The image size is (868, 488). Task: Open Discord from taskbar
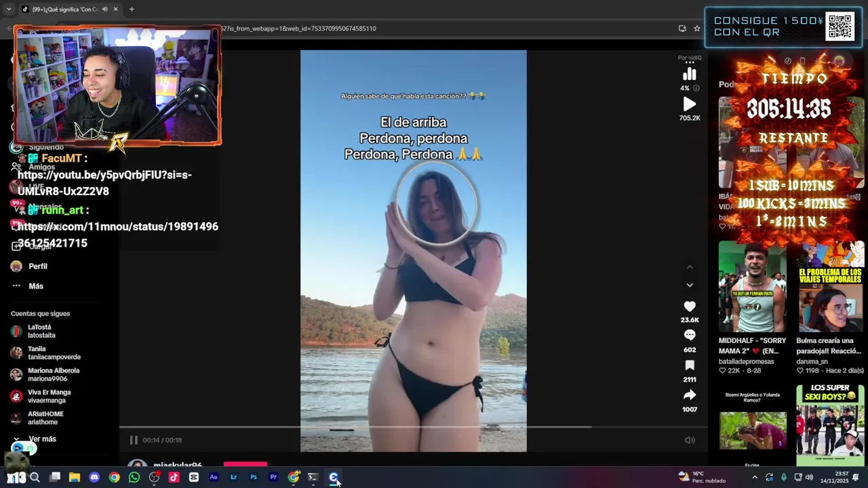pos(94,477)
